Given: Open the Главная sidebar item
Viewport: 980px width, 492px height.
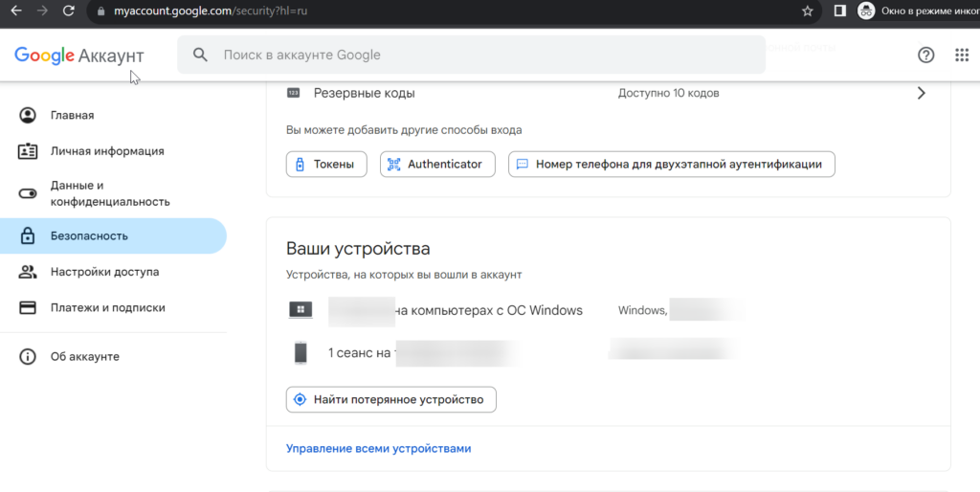Looking at the screenshot, I should pyautogui.click(x=113, y=115).
